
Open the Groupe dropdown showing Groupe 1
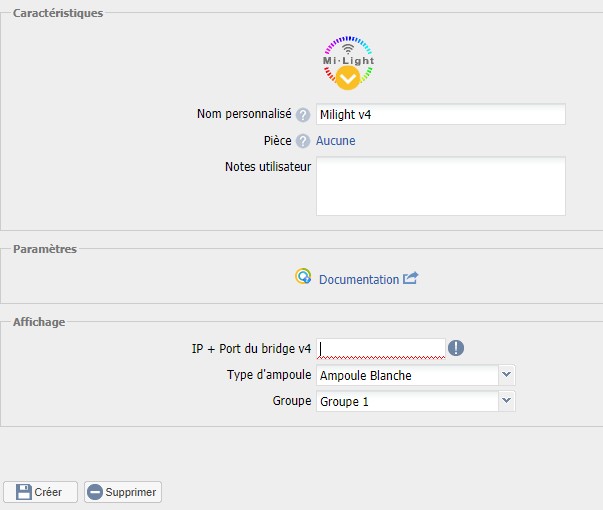[406, 401]
